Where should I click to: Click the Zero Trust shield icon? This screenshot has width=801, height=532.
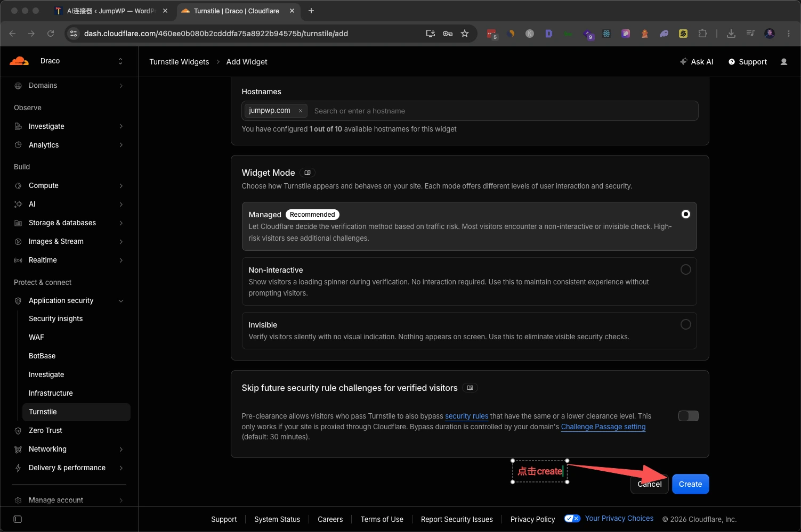point(18,430)
